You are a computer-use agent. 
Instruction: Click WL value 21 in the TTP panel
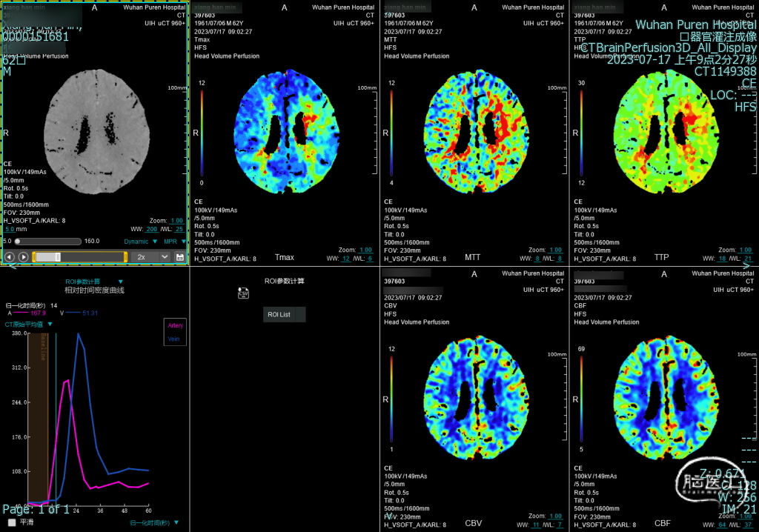point(748,259)
